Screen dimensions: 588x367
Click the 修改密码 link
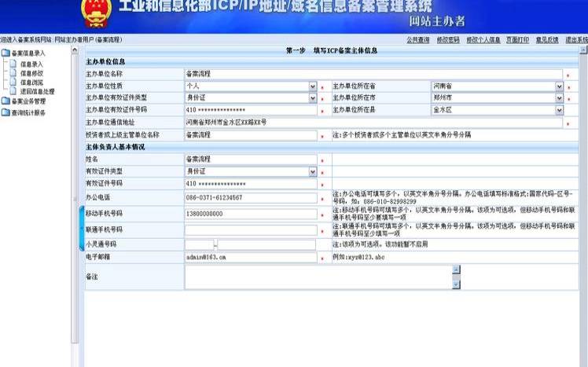tap(447, 39)
